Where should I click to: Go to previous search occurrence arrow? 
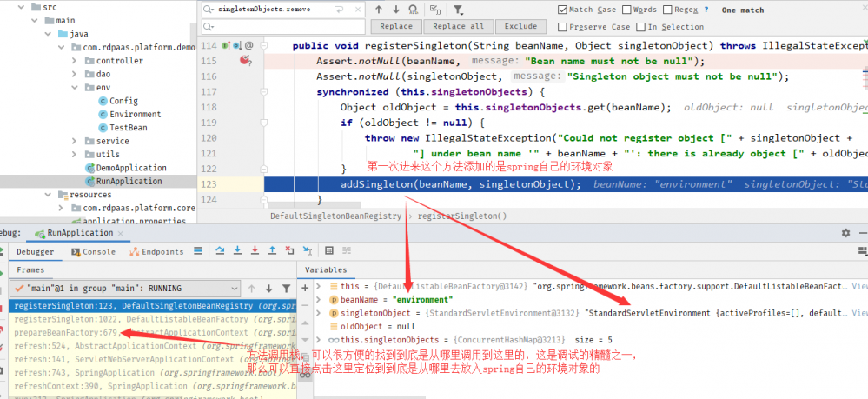tap(379, 10)
